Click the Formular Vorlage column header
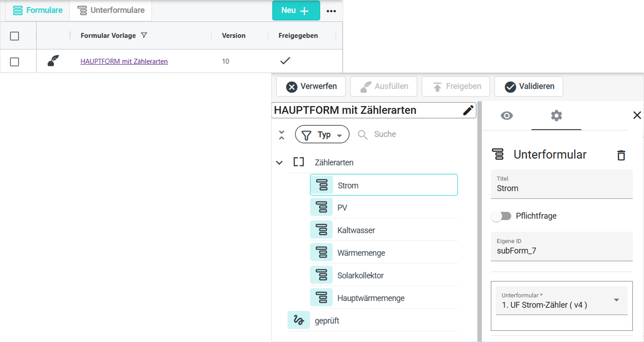This screenshot has height=342, width=644. (x=108, y=35)
